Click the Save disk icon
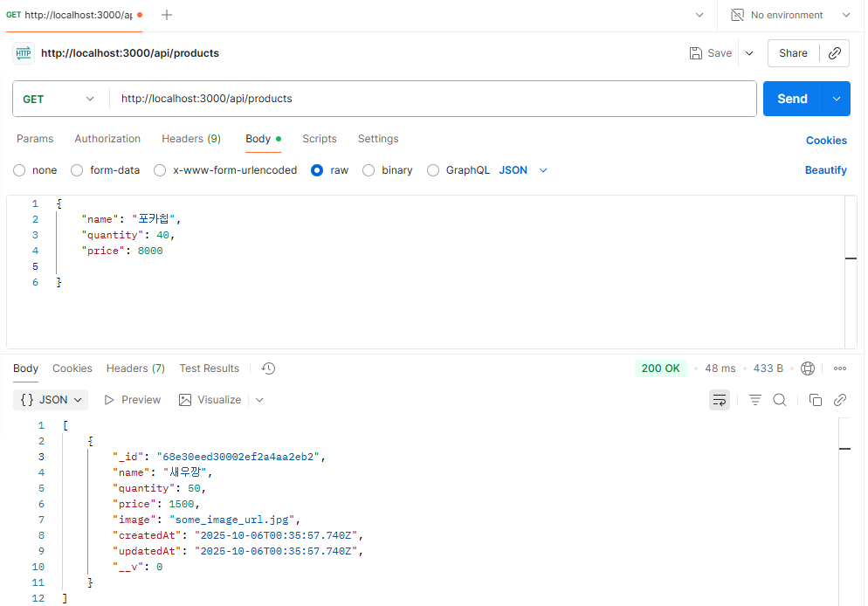868x606 pixels. point(695,53)
